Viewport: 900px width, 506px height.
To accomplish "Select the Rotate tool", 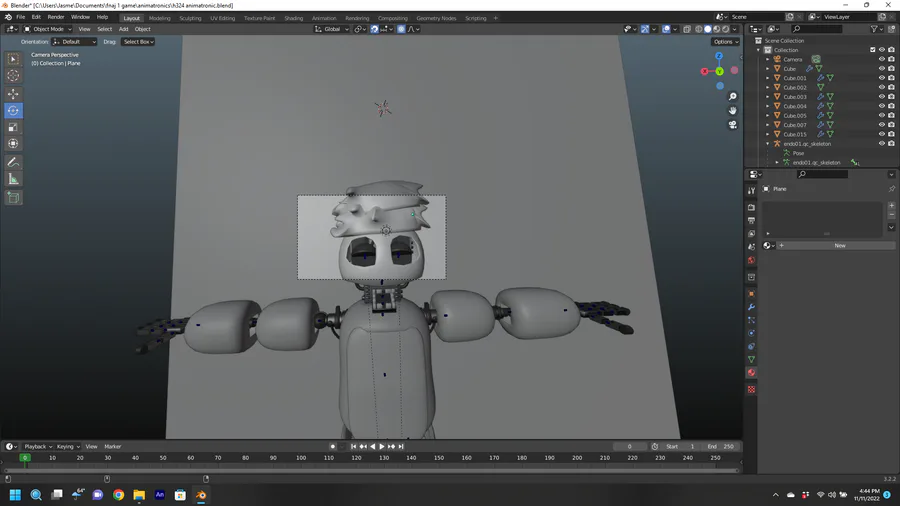I will click(x=13, y=110).
